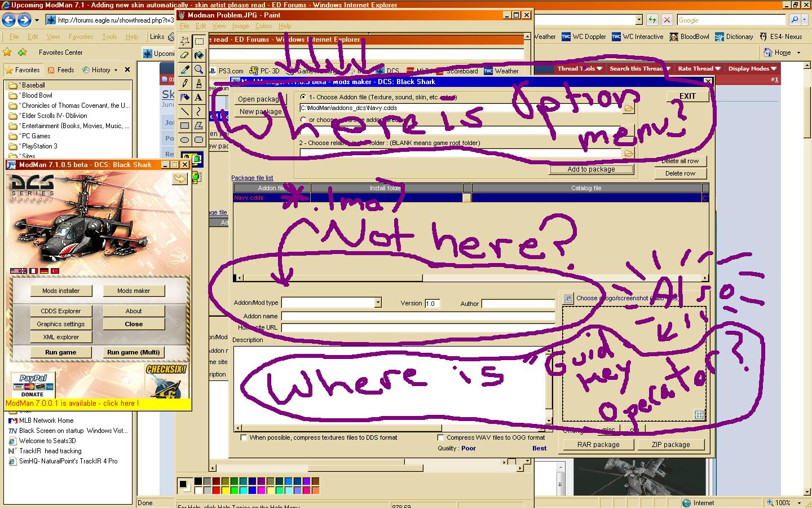This screenshot has height=508, width=812.
Task: Select the Line tool in Paint
Action: pos(185,112)
